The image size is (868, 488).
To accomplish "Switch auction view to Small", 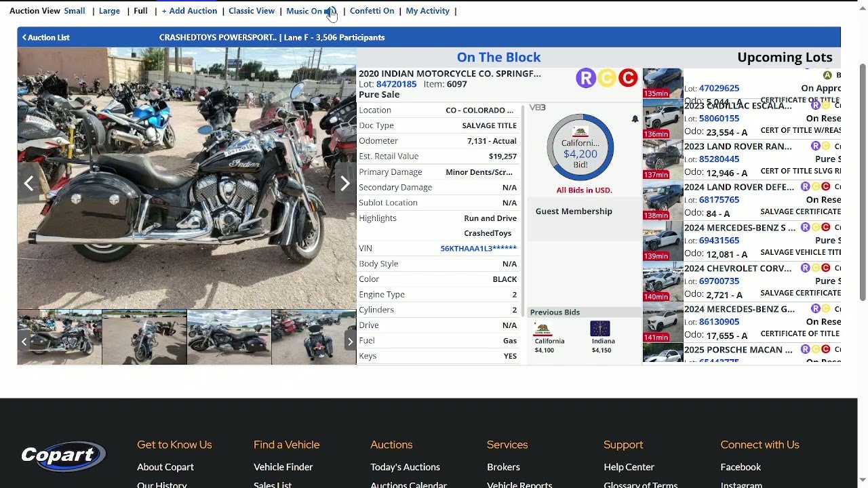I will coord(75,11).
